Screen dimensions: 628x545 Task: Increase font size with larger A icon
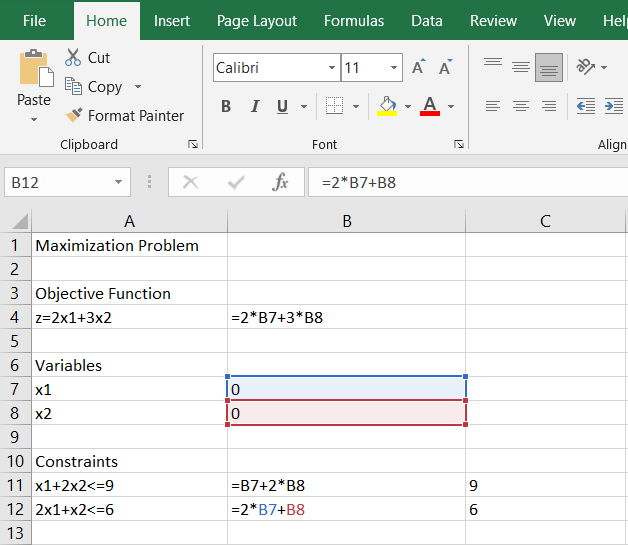419,68
